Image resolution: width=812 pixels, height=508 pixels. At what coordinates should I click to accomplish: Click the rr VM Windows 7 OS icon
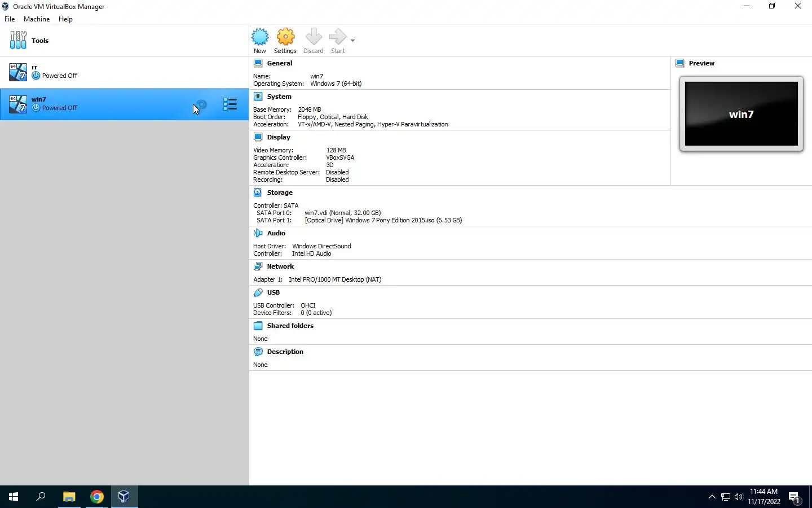coord(18,72)
